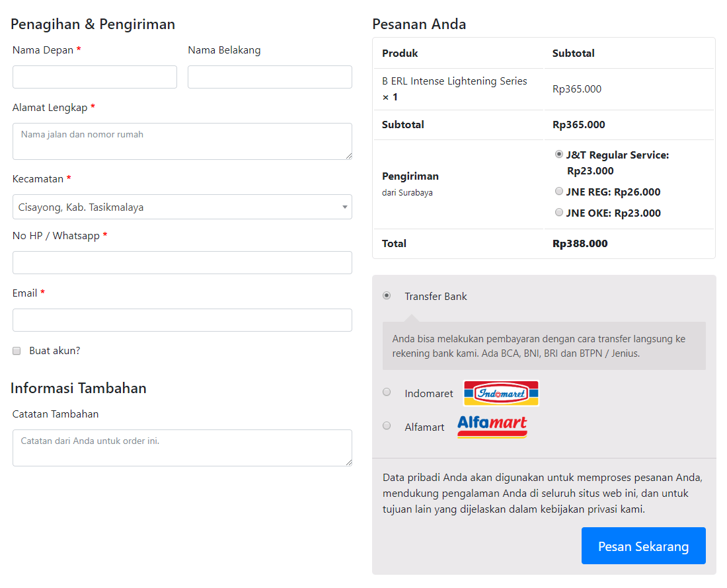Select J&T Regular Service shipping option
The height and width of the screenshot is (588, 727).
click(559, 154)
